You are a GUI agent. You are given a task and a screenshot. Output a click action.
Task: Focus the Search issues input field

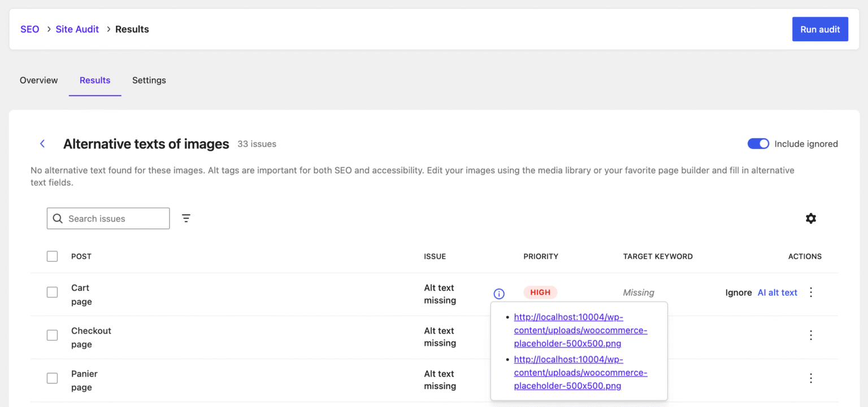108,218
